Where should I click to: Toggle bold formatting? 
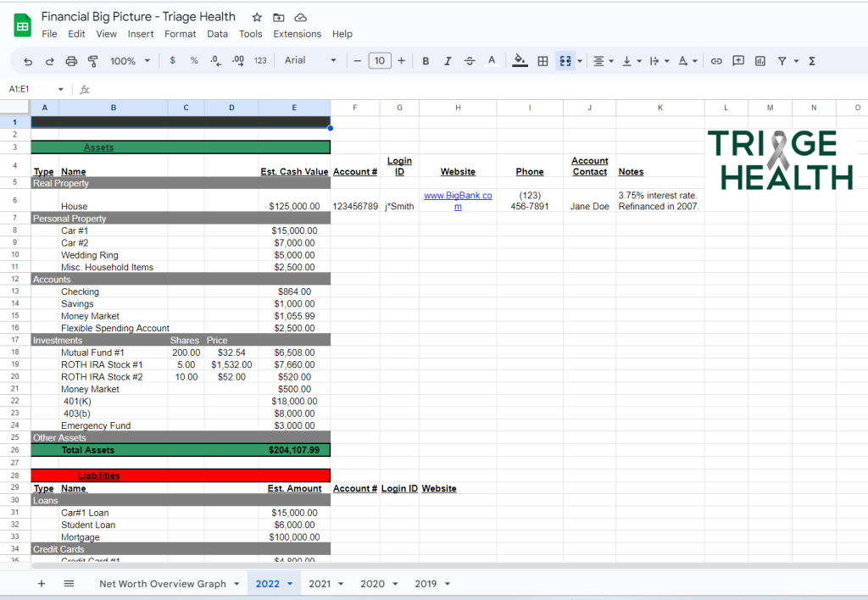pyautogui.click(x=426, y=61)
